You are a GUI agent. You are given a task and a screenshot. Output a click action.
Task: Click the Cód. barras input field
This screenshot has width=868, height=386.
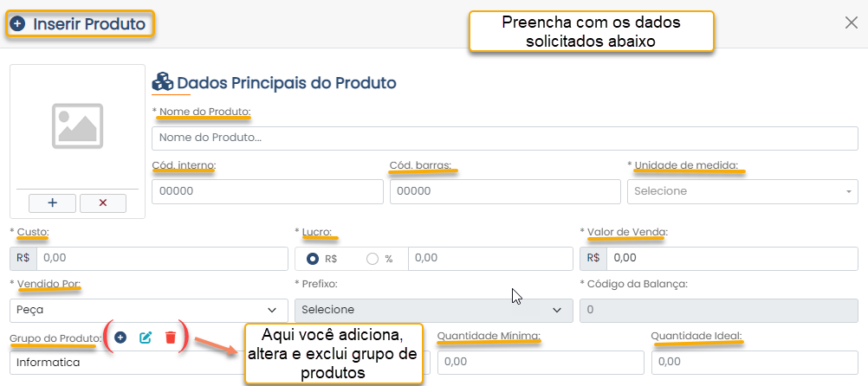coord(505,191)
